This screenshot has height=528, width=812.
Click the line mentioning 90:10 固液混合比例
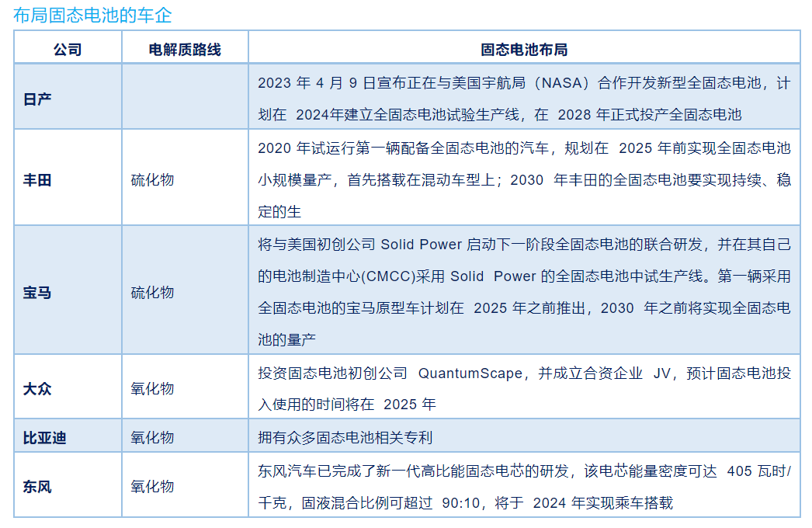(x=465, y=502)
